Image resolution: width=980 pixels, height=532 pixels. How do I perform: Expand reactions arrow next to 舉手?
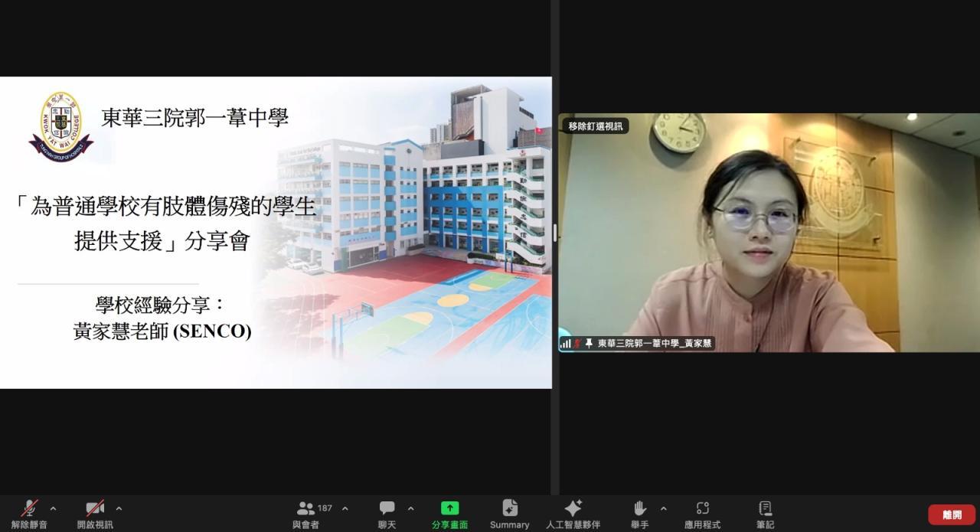(x=663, y=508)
